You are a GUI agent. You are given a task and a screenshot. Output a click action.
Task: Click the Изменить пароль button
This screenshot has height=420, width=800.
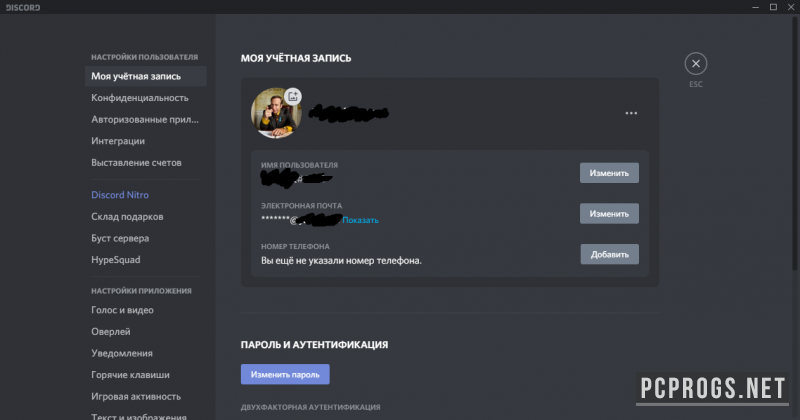coord(285,375)
